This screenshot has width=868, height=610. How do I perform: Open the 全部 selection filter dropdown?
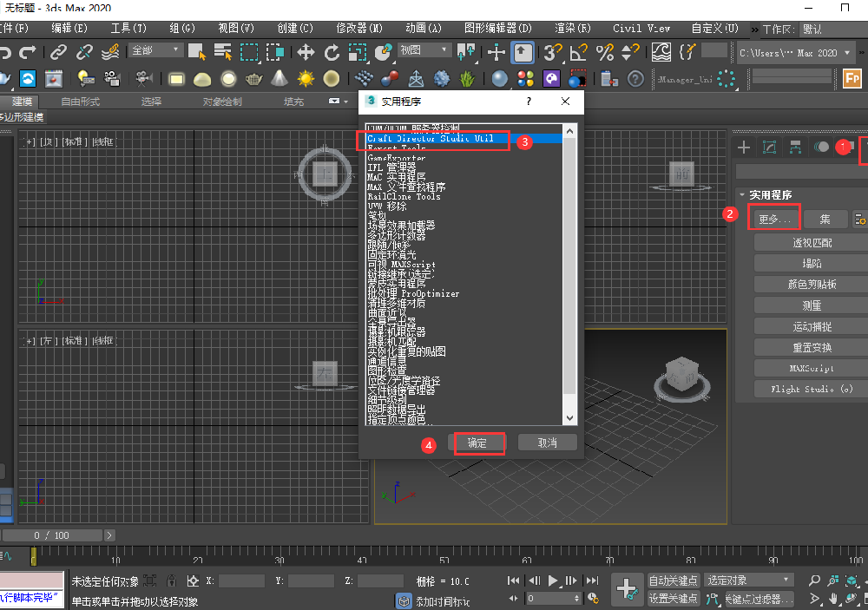tap(155, 50)
